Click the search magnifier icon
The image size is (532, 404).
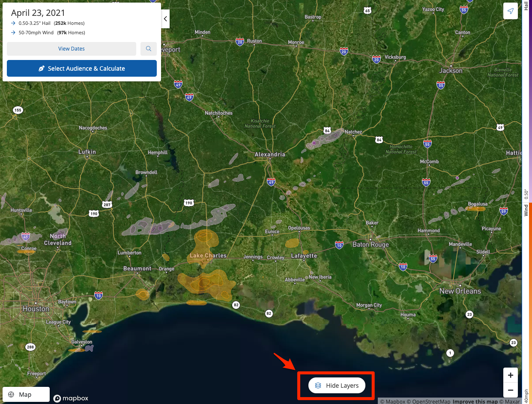[x=149, y=49]
